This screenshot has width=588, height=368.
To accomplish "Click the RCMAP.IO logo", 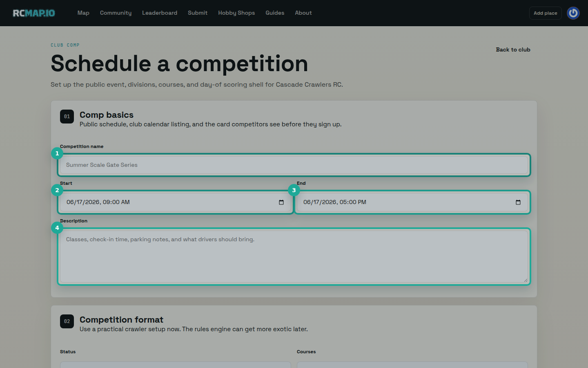I will coord(34,13).
